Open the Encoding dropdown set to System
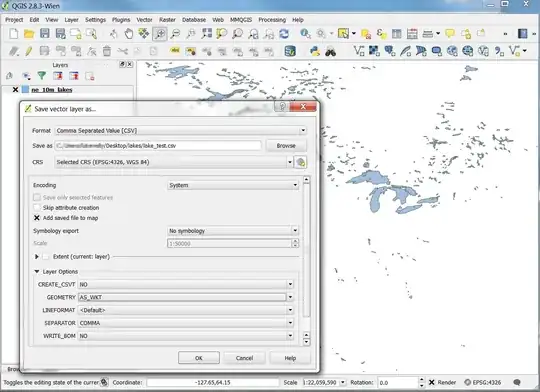This screenshot has width=540, height=392. point(233,185)
